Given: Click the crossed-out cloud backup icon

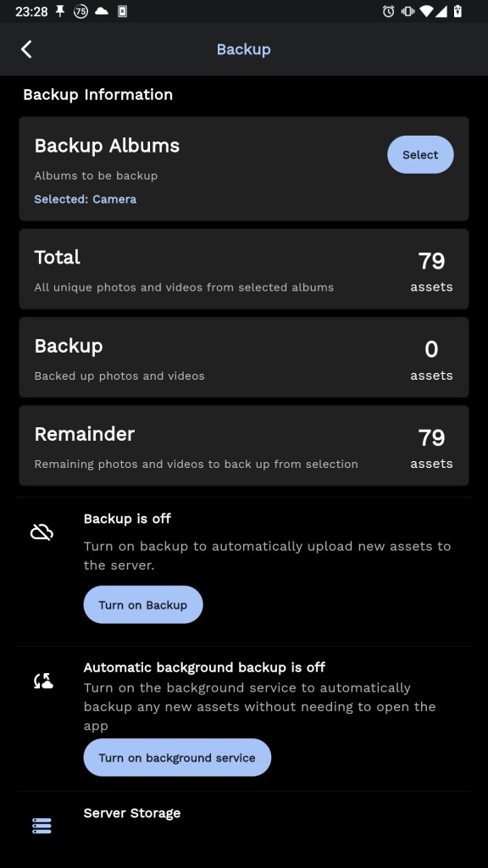Looking at the screenshot, I should tap(42, 532).
